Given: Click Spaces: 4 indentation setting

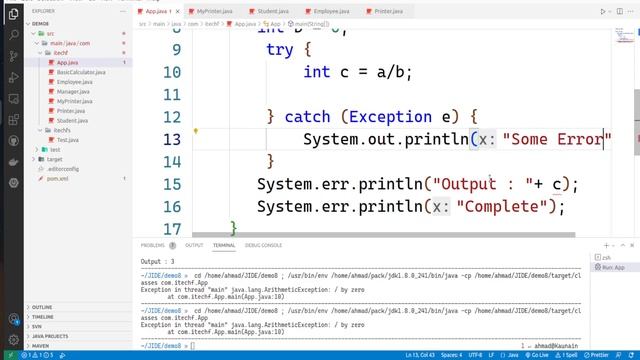Looking at the screenshot, I should pyautogui.click(x=451, y=356).
